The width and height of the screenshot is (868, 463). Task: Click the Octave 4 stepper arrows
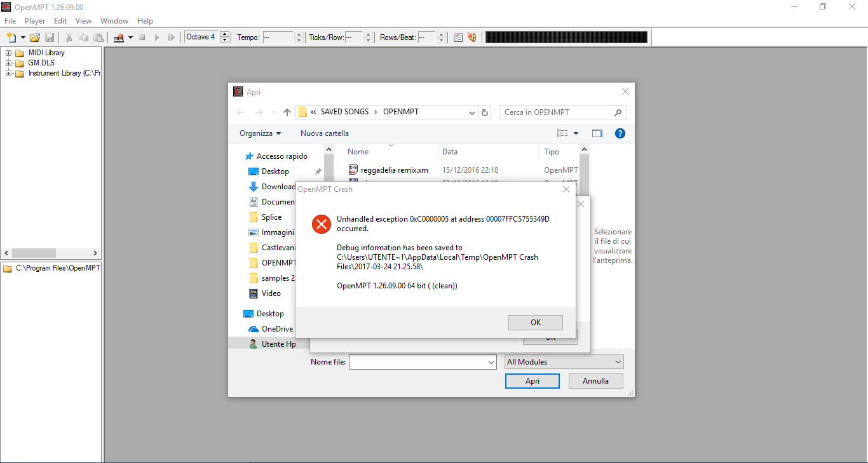coord(224,37)
